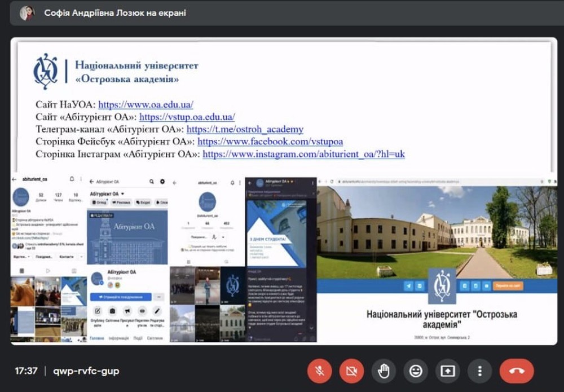
Task: Click the presenter name Софія Андріївна Лозюк
Action: click(92, 13)
